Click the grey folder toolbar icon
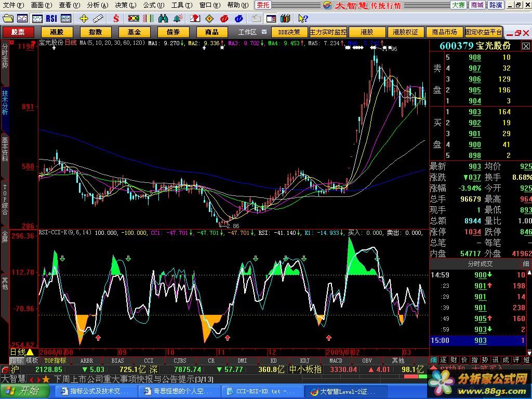The height and width of the screenshot is (399, 532). coord(256,18)
